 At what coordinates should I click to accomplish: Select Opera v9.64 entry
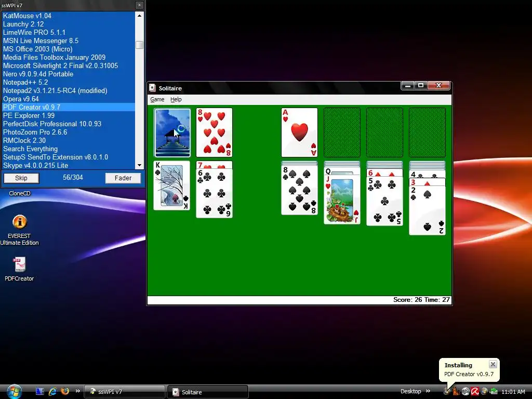69,99
